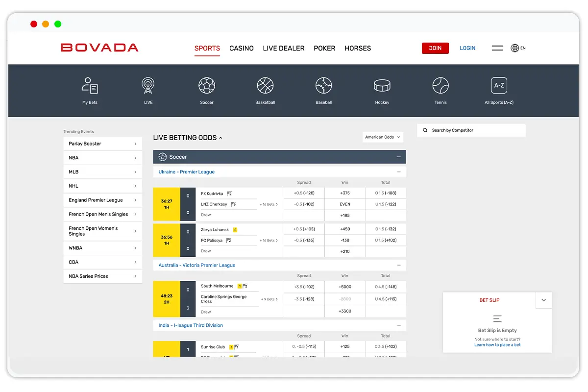588x392 pixels.
Task: Open MLB trending event
Action: (103, 172)
